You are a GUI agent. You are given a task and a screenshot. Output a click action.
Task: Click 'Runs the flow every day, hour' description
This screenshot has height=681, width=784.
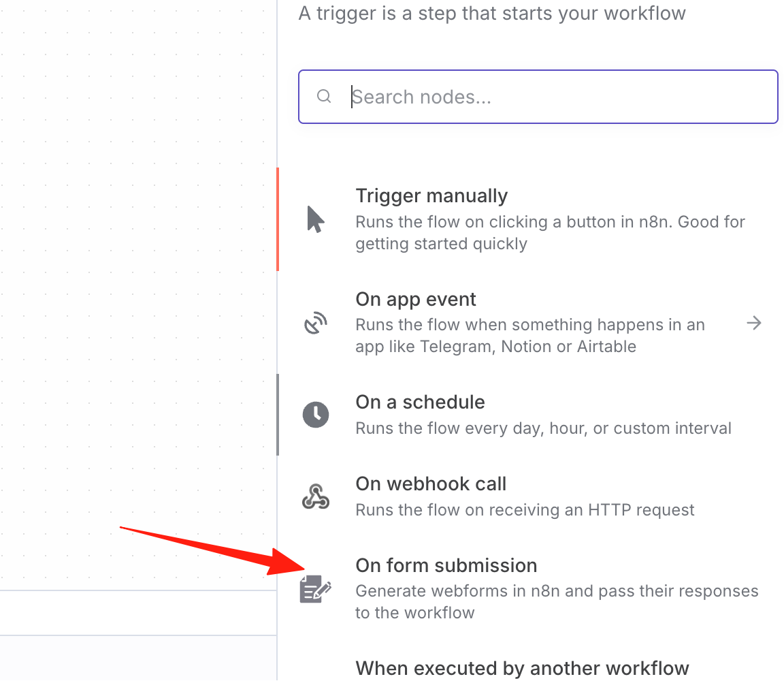click(x=543, y=428)
